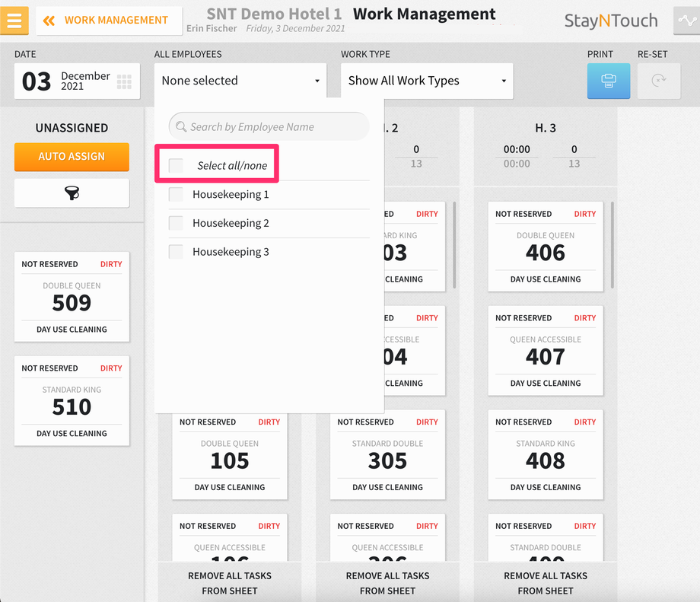The width and height of the screenshot is (700, 602).
Task: Select the Housekeeping 1 label
Action: tap(231, 194)
